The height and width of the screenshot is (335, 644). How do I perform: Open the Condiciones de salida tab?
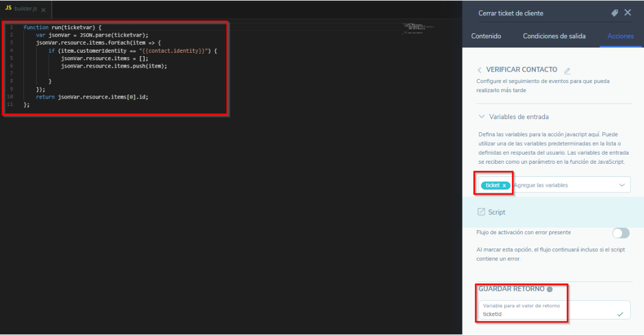(554, 36)
